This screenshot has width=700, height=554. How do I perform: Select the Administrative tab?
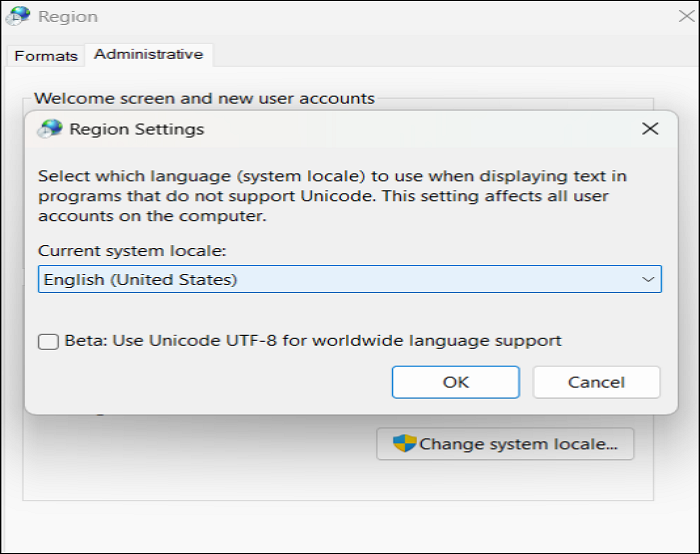(x=148, y=55)
